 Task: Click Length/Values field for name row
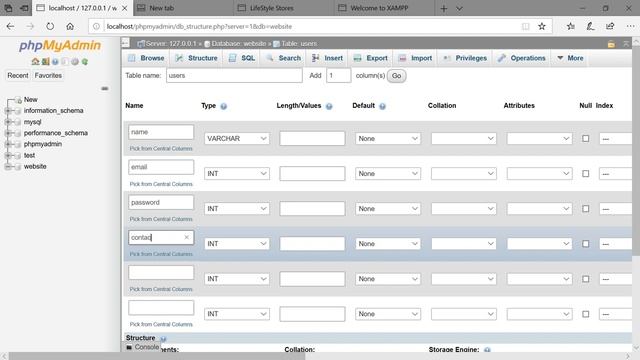click(312, 138)
